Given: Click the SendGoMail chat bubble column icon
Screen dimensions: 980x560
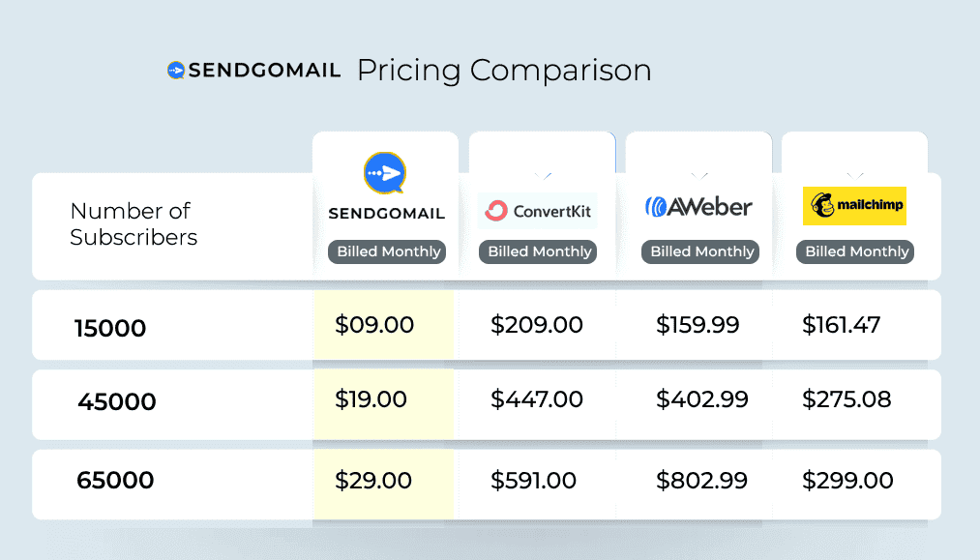Looking at the screenshot, I should tap(385, 174).
